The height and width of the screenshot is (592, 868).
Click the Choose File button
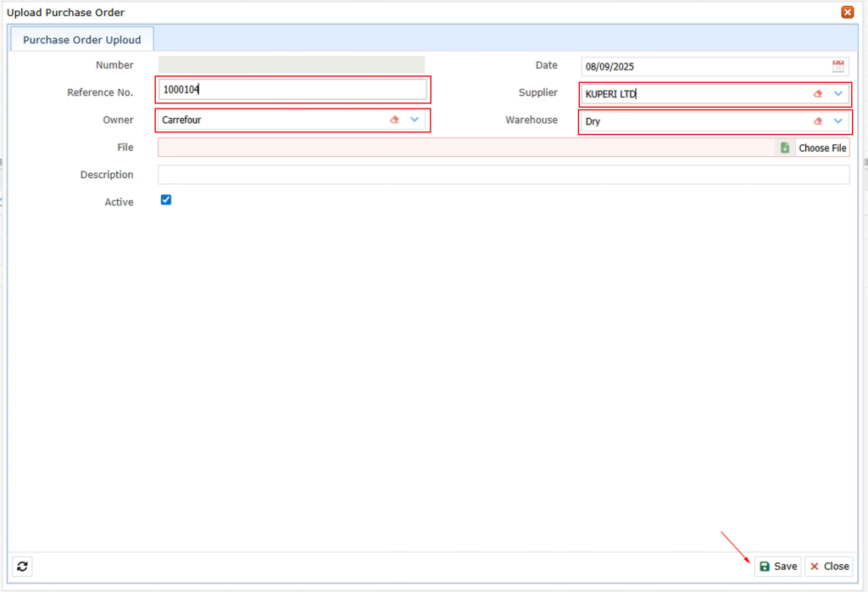821,148
